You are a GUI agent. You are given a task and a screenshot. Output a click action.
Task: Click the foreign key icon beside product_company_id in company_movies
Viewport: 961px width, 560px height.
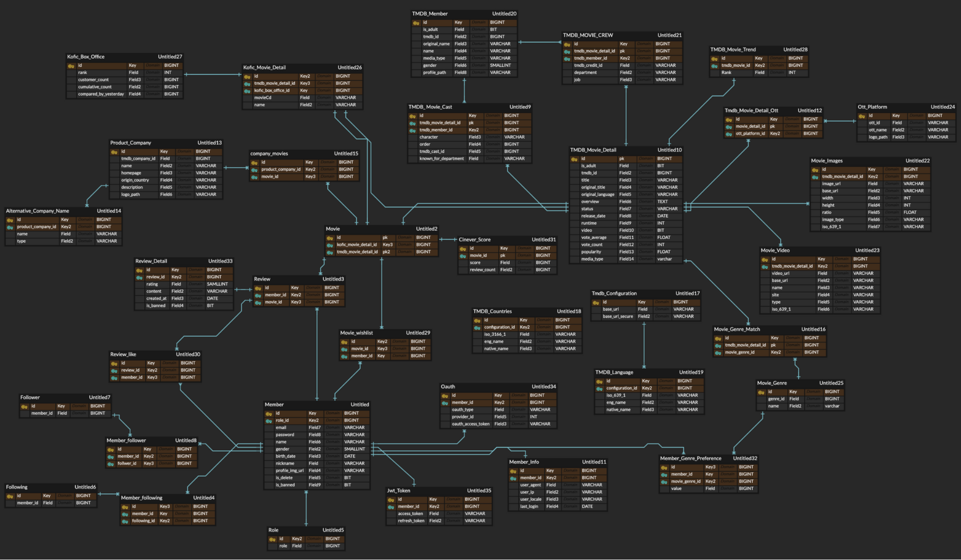[x=254, y=170]
